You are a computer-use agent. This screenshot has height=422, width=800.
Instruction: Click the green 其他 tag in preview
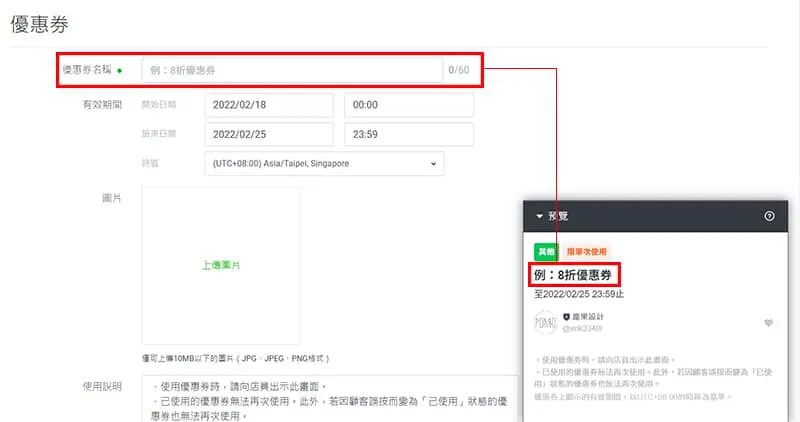tap(546, 252)
